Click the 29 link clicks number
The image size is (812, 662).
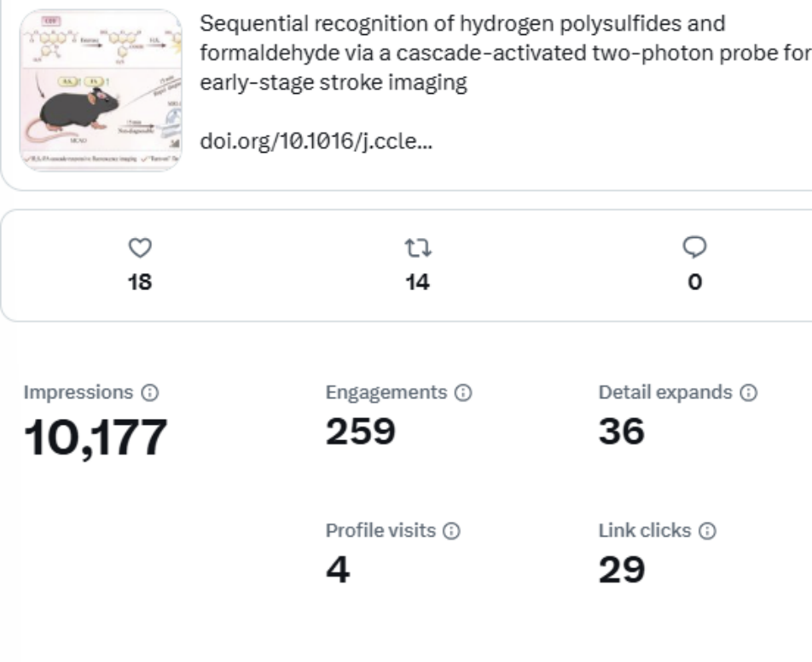coord(622,570)
